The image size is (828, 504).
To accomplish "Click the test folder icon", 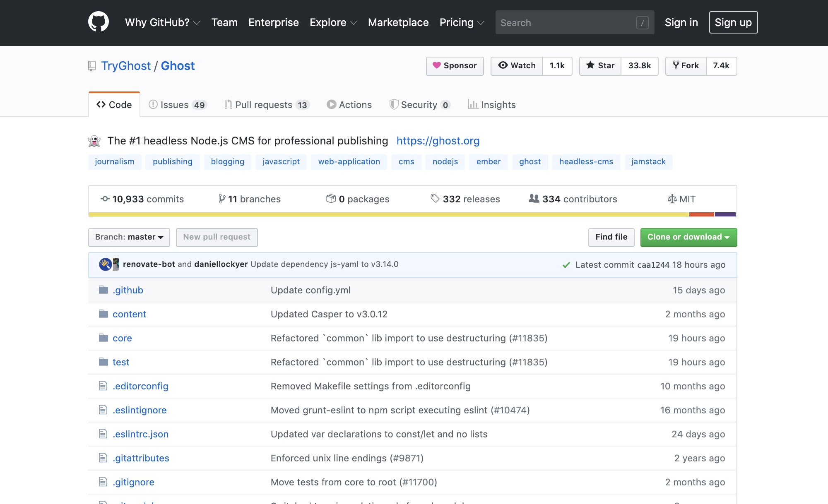I will tap(103, 362).
